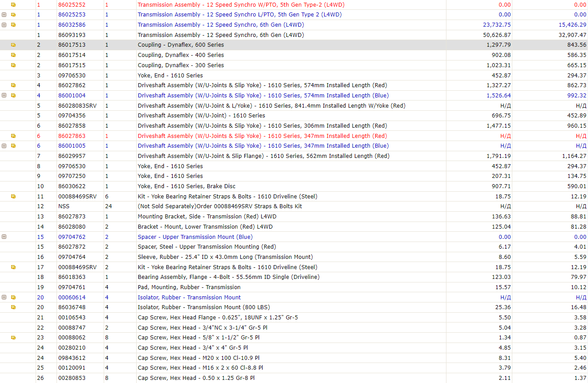Select Yoke, End - 1610 Series, Brake Disc
Screen dimensions: 588x383
click(x=187, y=186)
